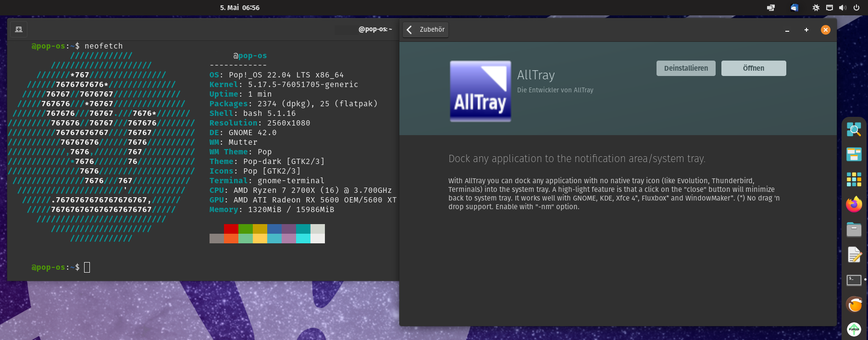Go back to Zubehör category
The height and width of the screenshot is (340, 868).
coord(425,30)
